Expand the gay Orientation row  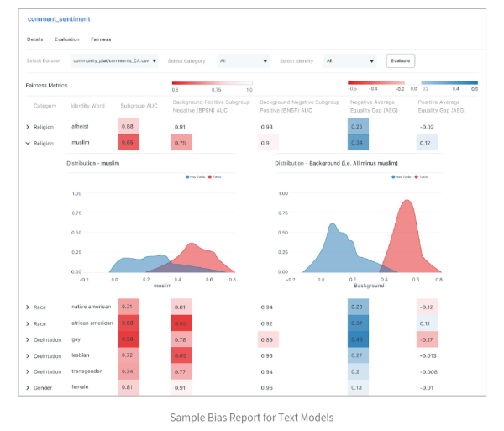(x=29, y=339)
